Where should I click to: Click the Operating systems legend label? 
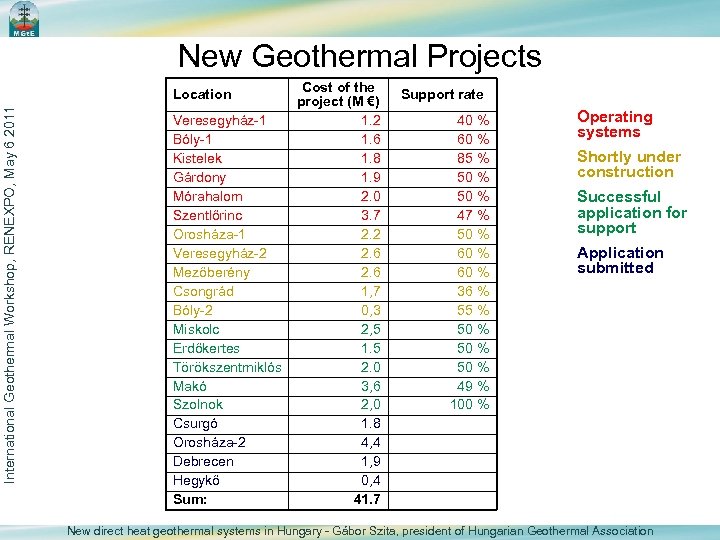[x=615, y=124]
